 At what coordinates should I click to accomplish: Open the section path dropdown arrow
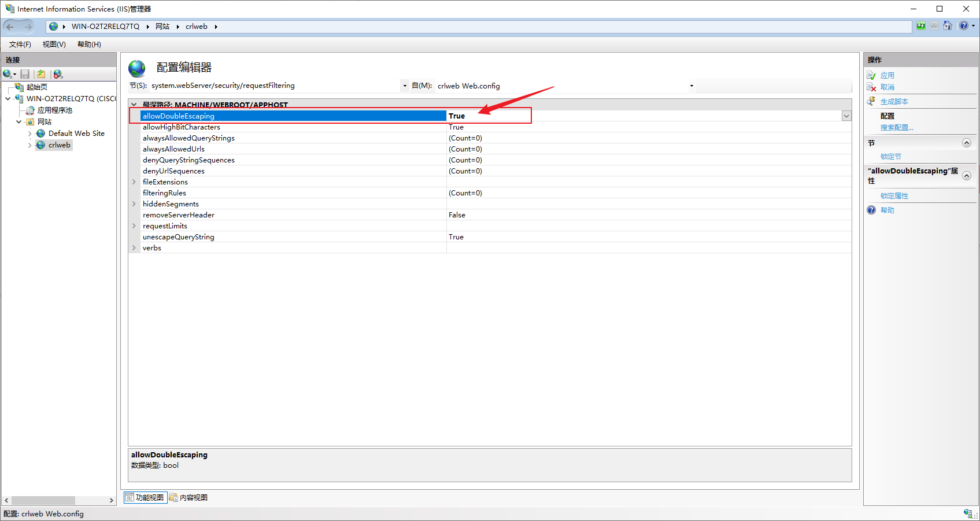click(x=405, y=86)
